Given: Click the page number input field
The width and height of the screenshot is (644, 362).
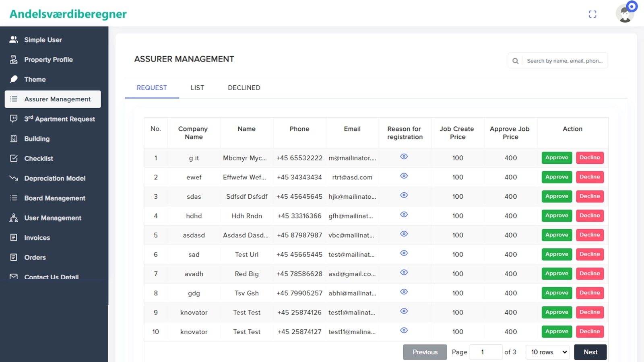Looking at the screenshot, I should pyautogui.click(x=486, y=352).
